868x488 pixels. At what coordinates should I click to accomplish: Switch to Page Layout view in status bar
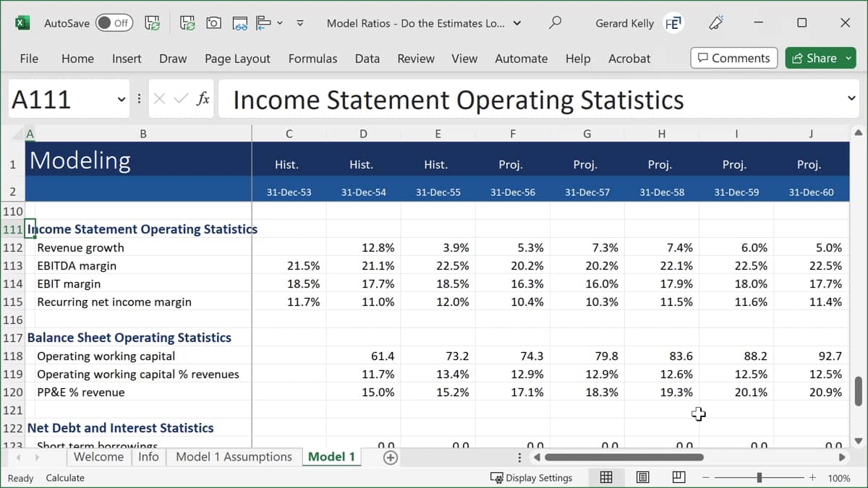(642, 477)
